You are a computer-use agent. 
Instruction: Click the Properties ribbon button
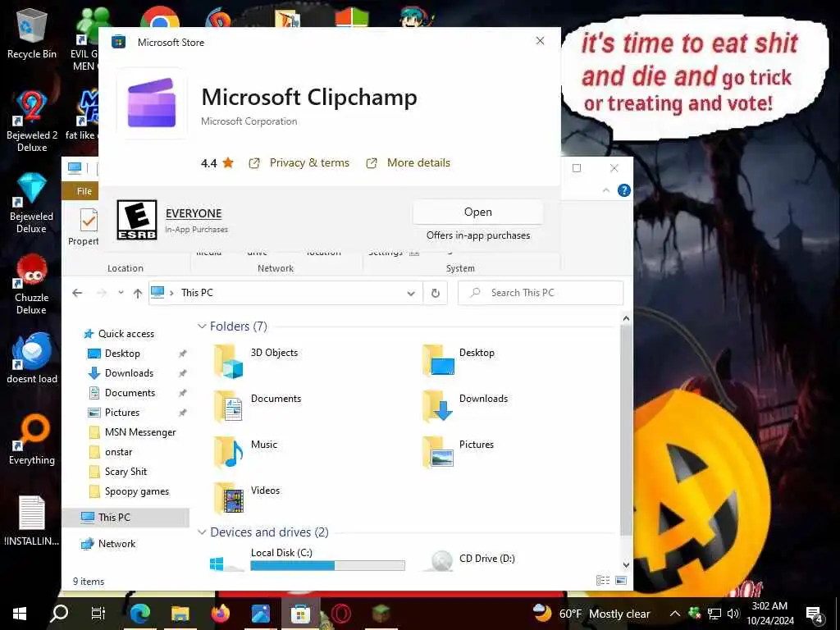click(x=85, y=227)
